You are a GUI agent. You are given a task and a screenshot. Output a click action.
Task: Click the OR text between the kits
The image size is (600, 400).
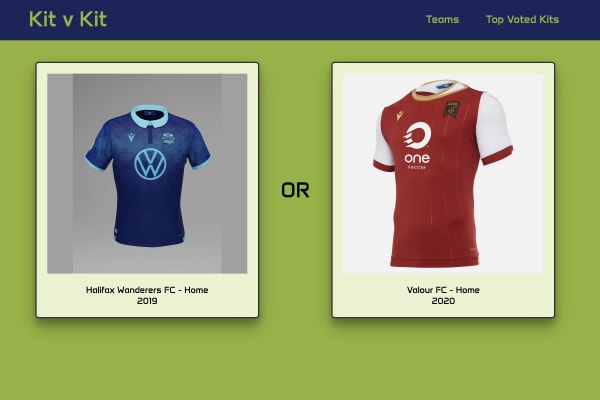pyautogui.click(x=295, y=190)
